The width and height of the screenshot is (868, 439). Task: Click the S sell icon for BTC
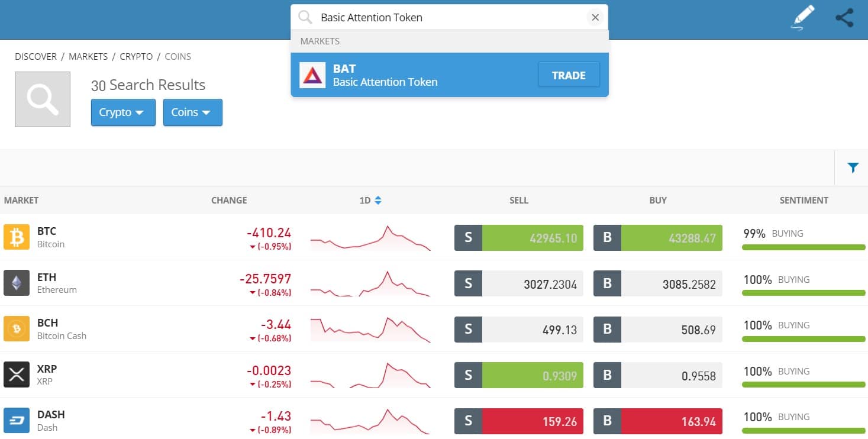coord(469,238)
